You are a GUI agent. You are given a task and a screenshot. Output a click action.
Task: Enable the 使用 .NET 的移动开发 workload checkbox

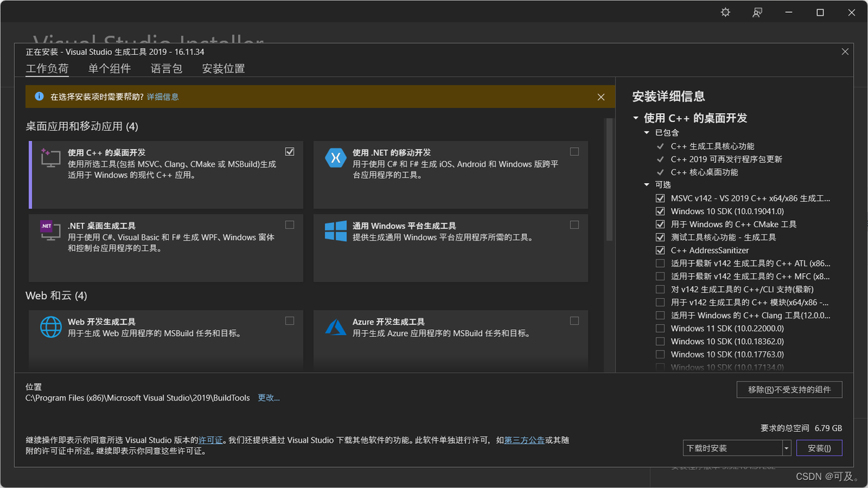(574, 152)
